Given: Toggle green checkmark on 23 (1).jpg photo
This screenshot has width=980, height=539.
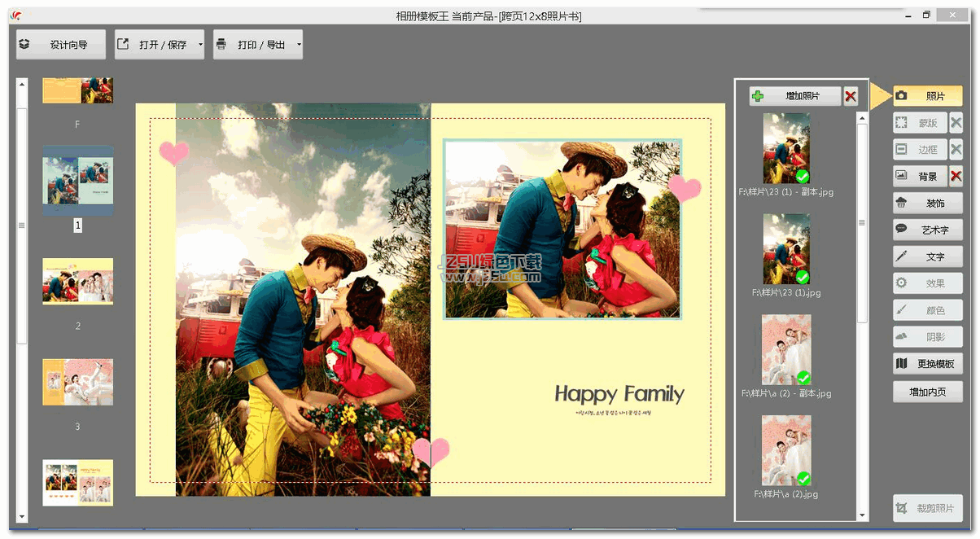Looking at the screenshot, I should (x=803, y=277).
